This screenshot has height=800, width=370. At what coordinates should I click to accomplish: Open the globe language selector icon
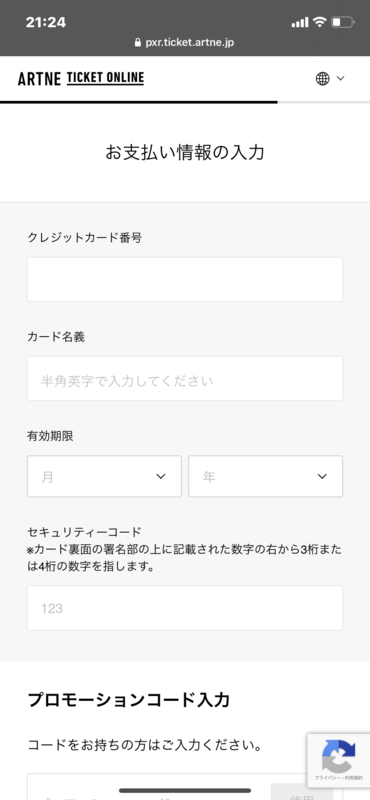click(x=323, y=79)
